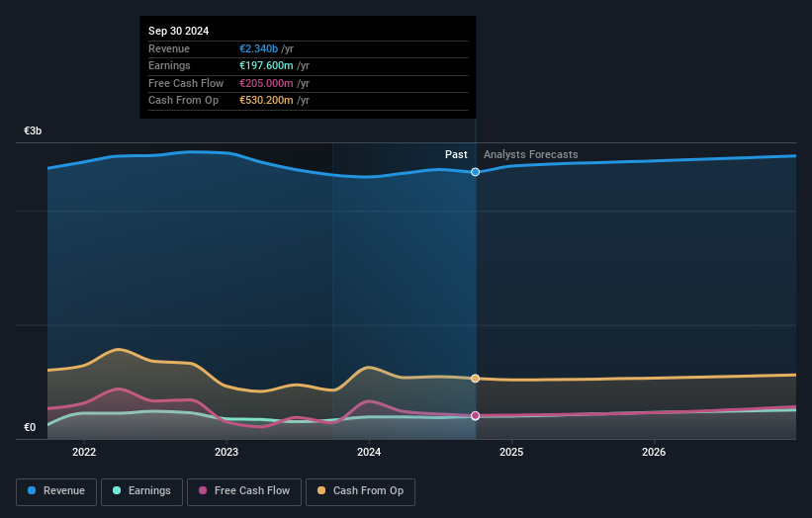Toggle the Earnings legend button
The height and width of the screenshot is (518, 812).
[141, 491]
